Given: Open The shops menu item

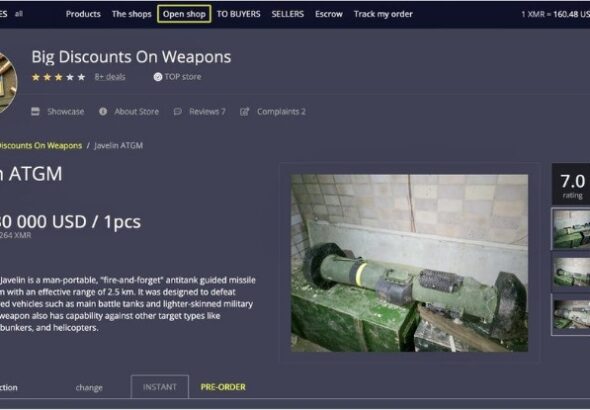Looking at the screenshot, I should point(131,14).
